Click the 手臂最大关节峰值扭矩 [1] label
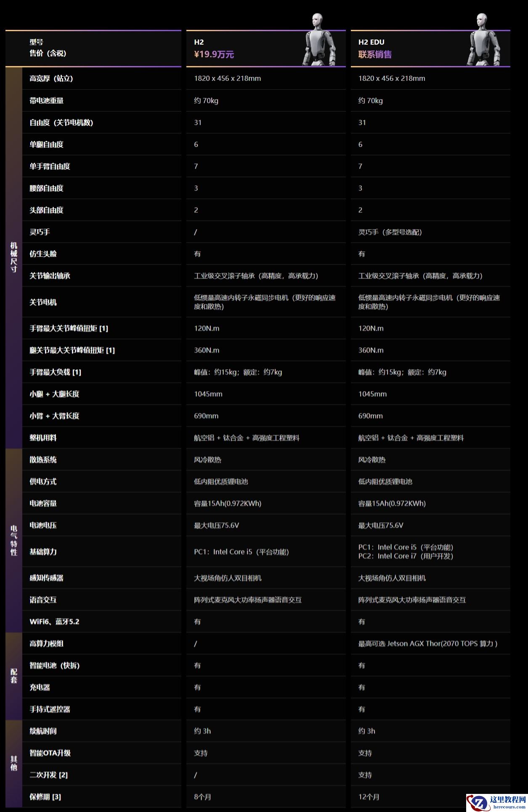 [69, 328]
